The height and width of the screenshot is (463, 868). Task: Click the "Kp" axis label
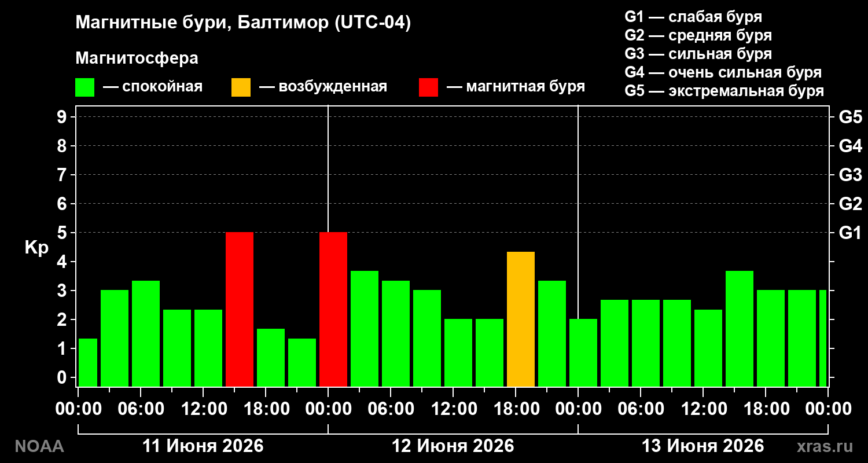click(x=36, y=248)
